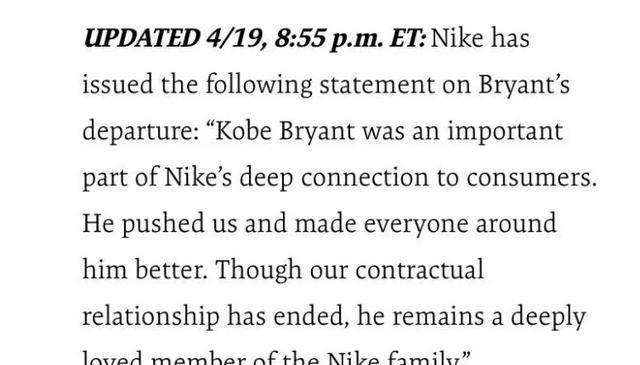Image resolution: width=640 pixels, height=365 pixels.
Task: Click the word "consumers." in the paragraph
Action: (532, 178)
